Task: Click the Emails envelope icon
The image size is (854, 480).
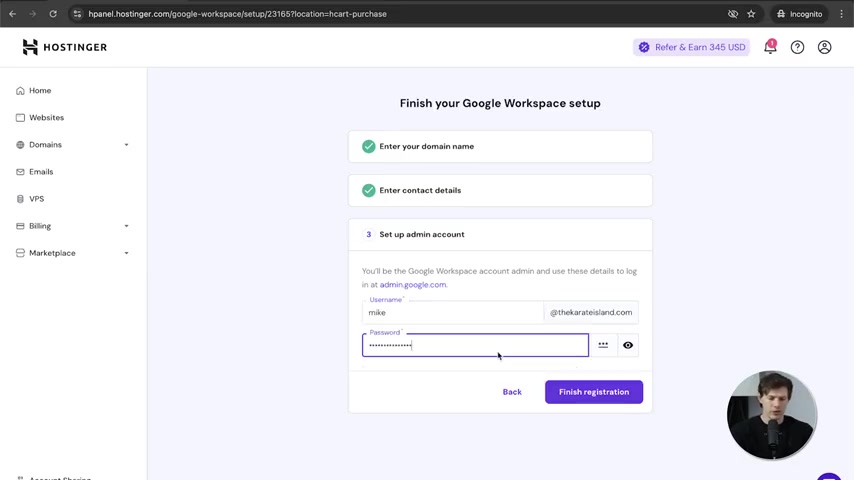Action: (x=20, y=172)
